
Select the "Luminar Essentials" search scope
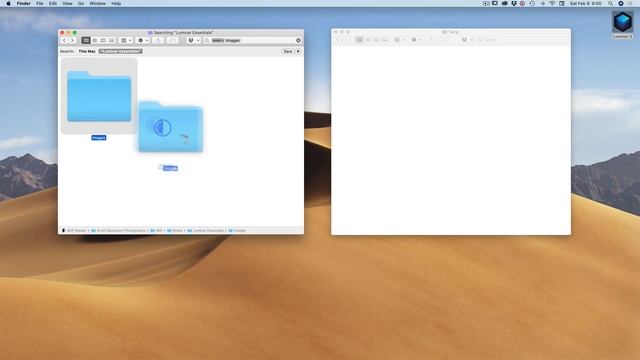click(121, 51)
